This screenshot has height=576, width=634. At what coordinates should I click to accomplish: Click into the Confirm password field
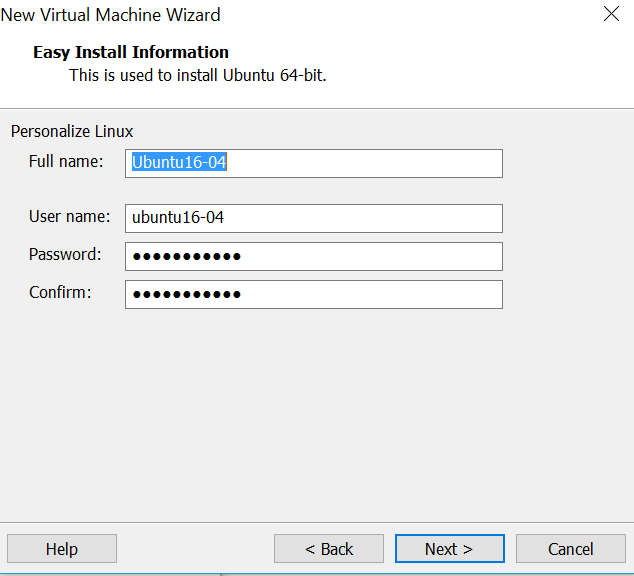point(314,294)
